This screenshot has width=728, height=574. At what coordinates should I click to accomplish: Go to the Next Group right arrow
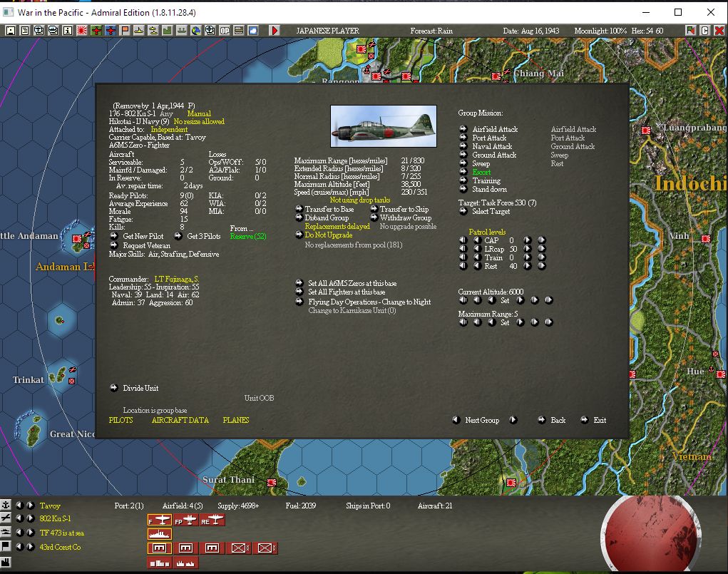[x=513, y=420]
